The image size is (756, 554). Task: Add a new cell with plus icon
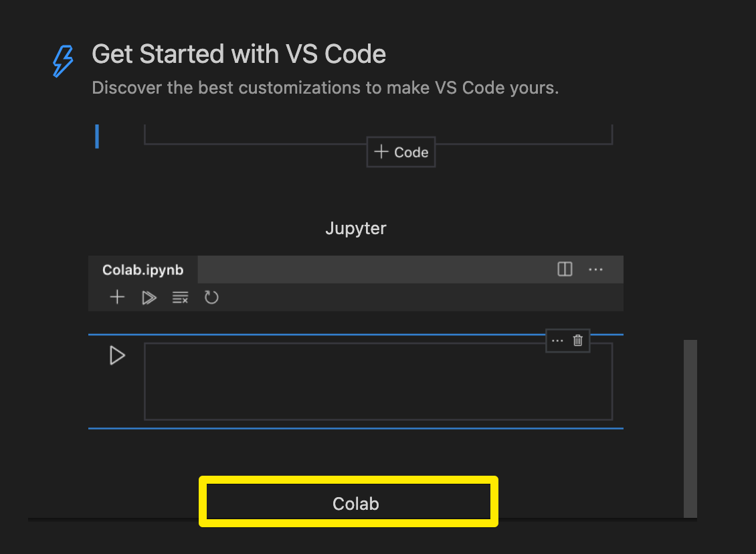[x=117, y=297]
